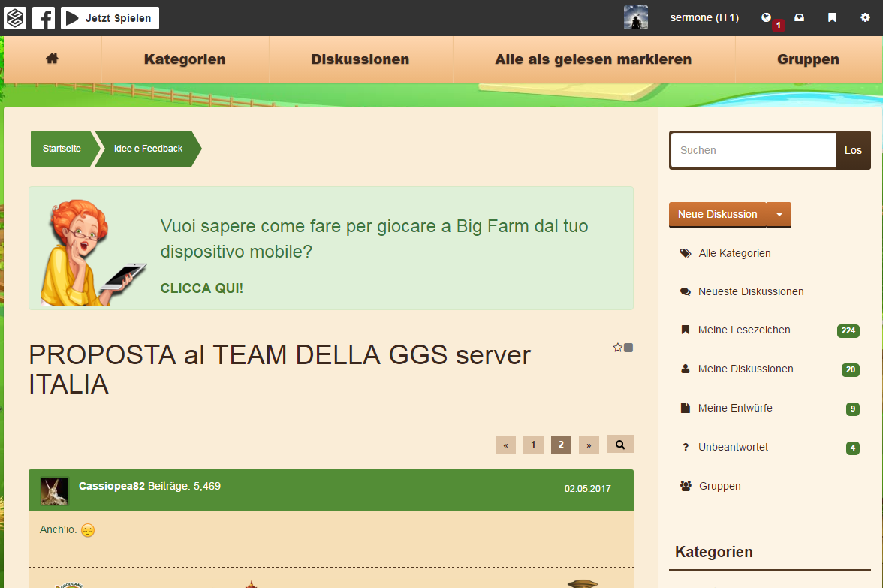Screen dimensions: 883x588
Task: Focus the Suchen search field
Action: 754,150
